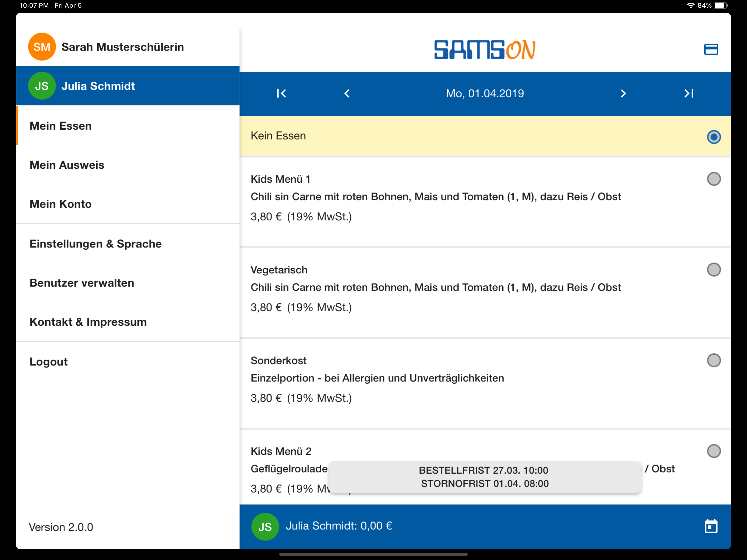This screenshot has height=560, width=747.
Task: Open Mein Konto menu item
Action: pyautogui.click(x=60, y=204)
